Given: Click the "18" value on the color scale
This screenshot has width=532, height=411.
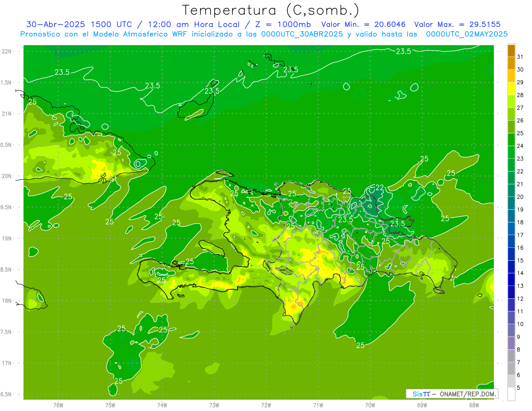Looking at the screenshot, I should click(520, 222).
